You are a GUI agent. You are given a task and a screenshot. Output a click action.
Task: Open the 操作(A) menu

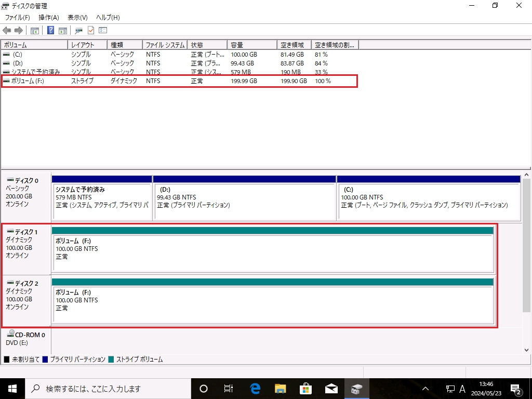coord(49,18)
